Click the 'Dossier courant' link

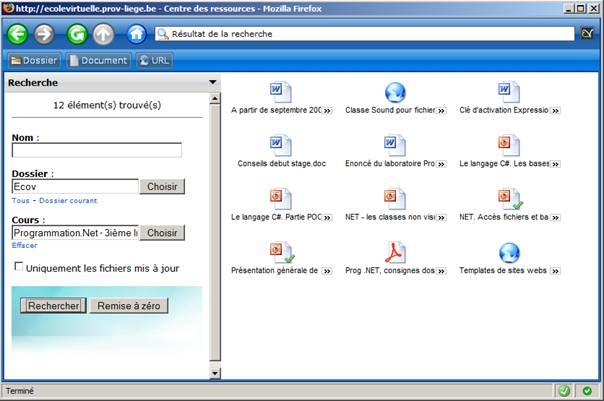67,201
